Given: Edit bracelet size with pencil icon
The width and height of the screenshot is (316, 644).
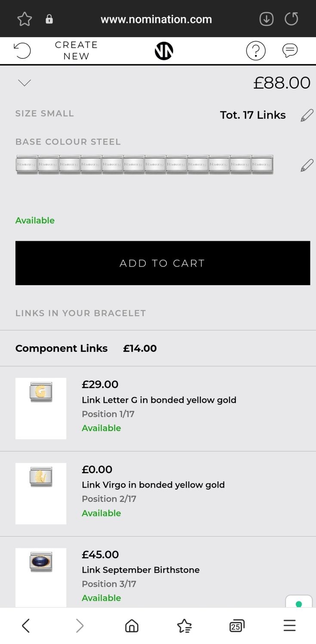Looking at the screenshot, I should click(x=307, y=115).
